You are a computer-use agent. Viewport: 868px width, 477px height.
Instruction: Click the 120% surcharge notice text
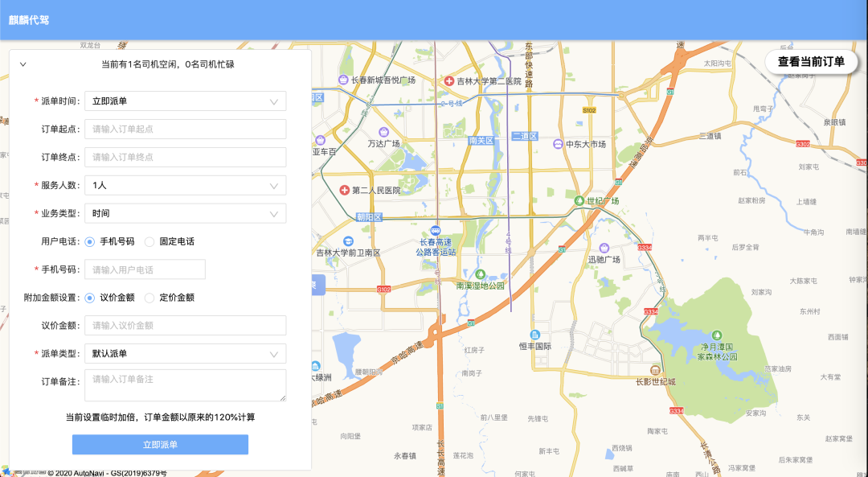(161, 417)
